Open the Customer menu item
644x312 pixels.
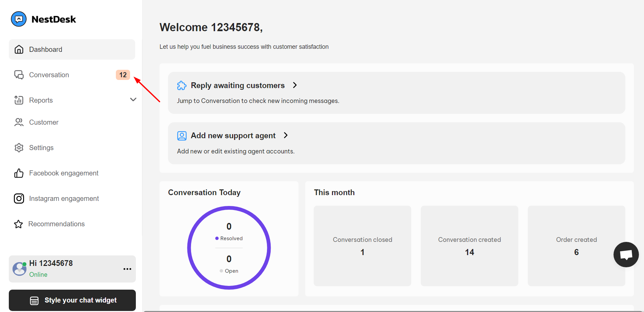(72, 122)
